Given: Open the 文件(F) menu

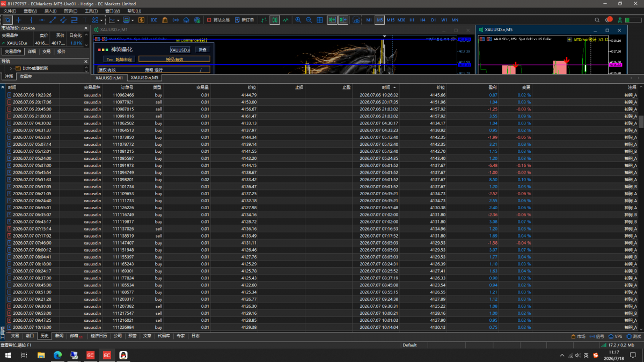Looking at the screenshot, I should pyautogui.click(x=10, y=11).
